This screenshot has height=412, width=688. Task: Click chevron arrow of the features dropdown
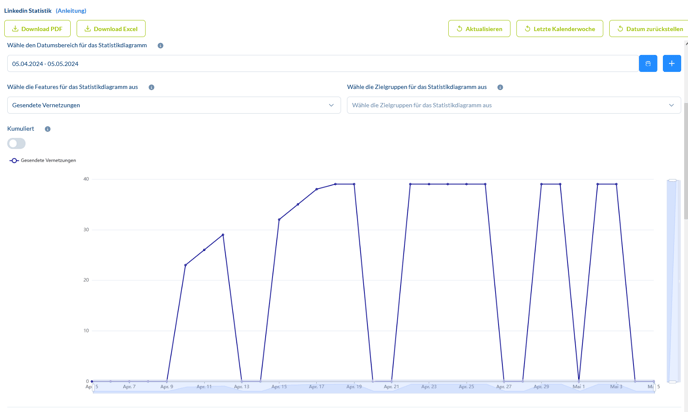(x=331, y=105)
